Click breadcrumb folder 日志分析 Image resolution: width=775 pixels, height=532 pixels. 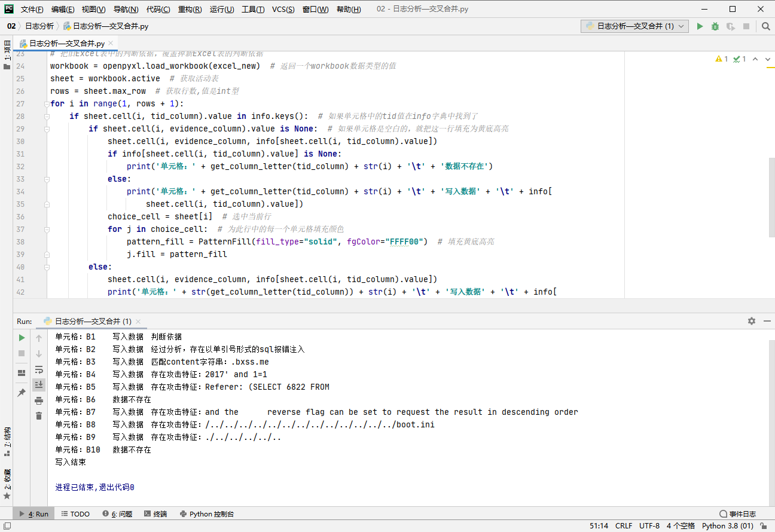[x=39, y=26]
